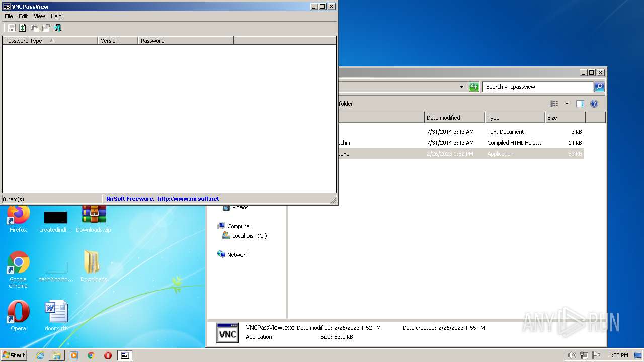Viewport: 644px width, 362px height.
Task: Click the volume speaker tray icon
Action: 572,355
